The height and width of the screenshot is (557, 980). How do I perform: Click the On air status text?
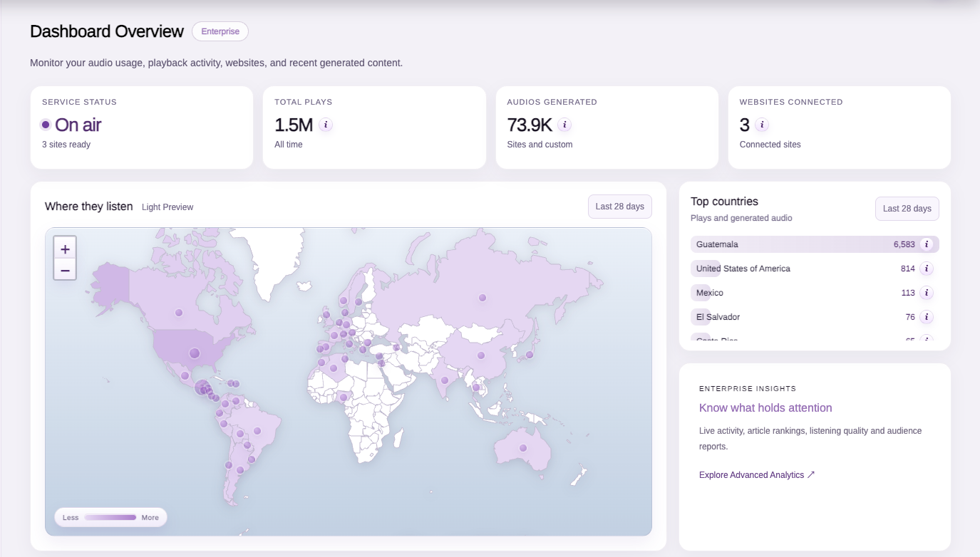click(78, 125)
